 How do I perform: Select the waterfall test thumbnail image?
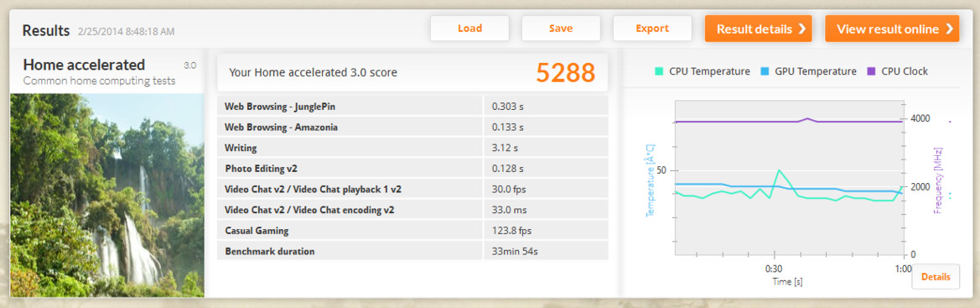tap(106, 195)
